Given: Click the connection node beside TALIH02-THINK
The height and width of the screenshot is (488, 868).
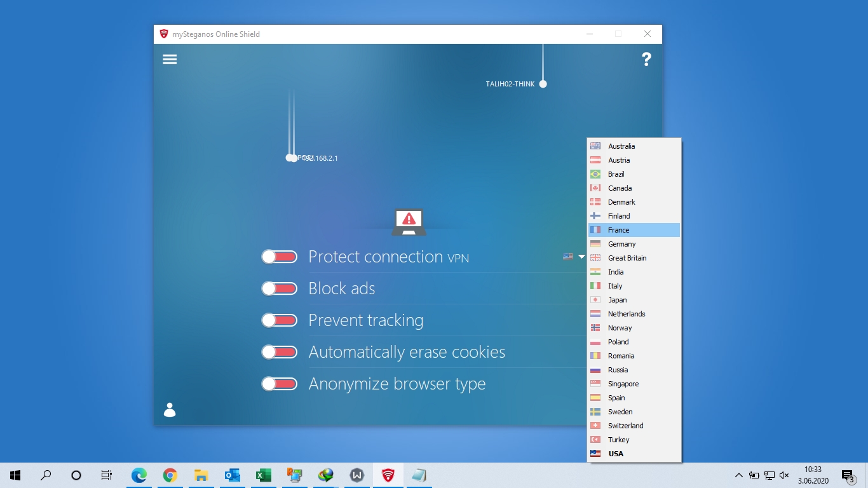Looking at the screenshot, I should pos(543,84).
